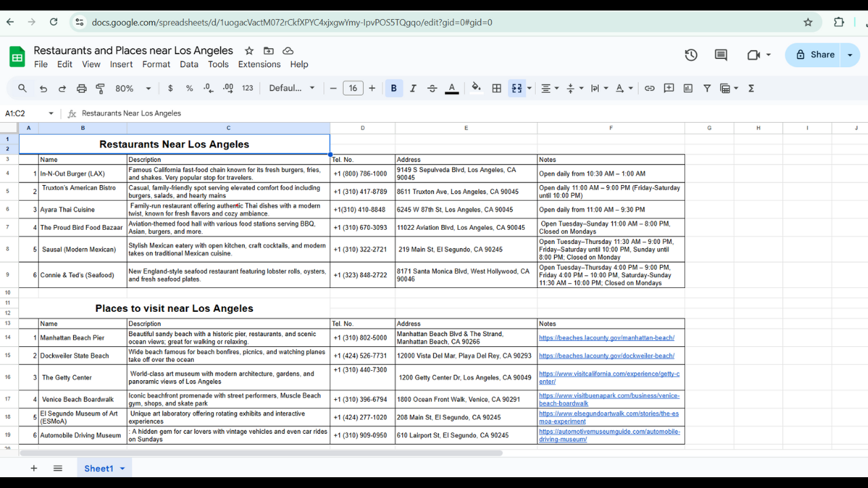Open the zoom 80% dropdown
Viewport: 868px width, 488px height.
pos(133,88)
